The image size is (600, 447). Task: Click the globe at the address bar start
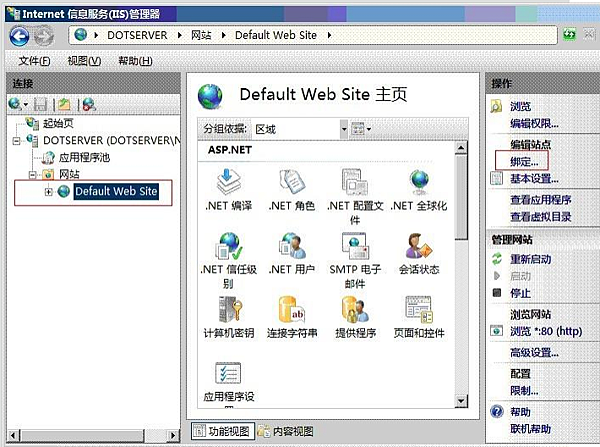(x=81, y=35)
